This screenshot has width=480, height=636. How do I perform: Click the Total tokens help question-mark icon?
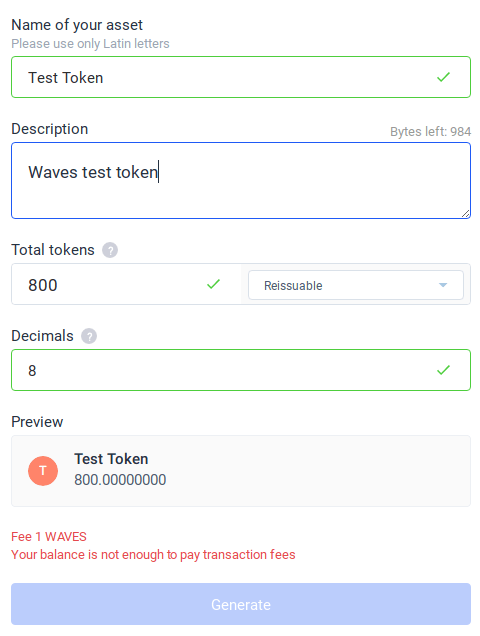(110, 250)
